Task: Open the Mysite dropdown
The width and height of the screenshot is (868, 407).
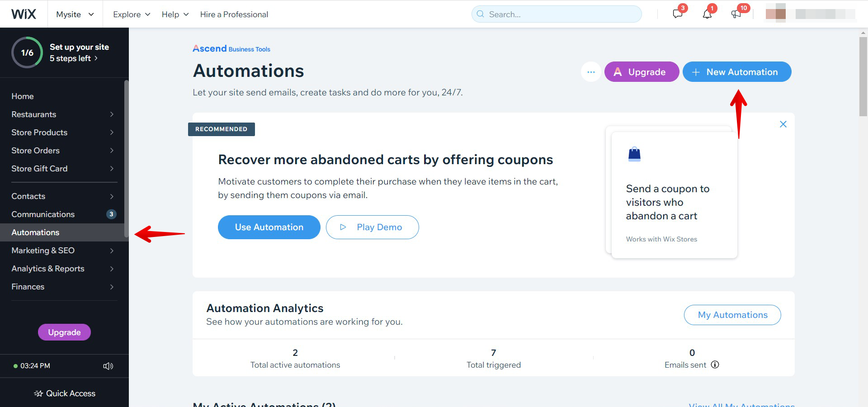Action: click(75, 14)
